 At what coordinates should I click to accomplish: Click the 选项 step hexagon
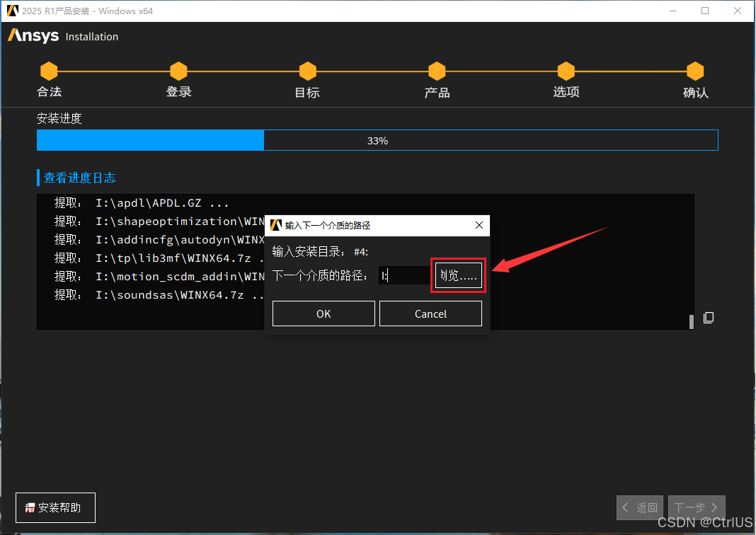566,71
